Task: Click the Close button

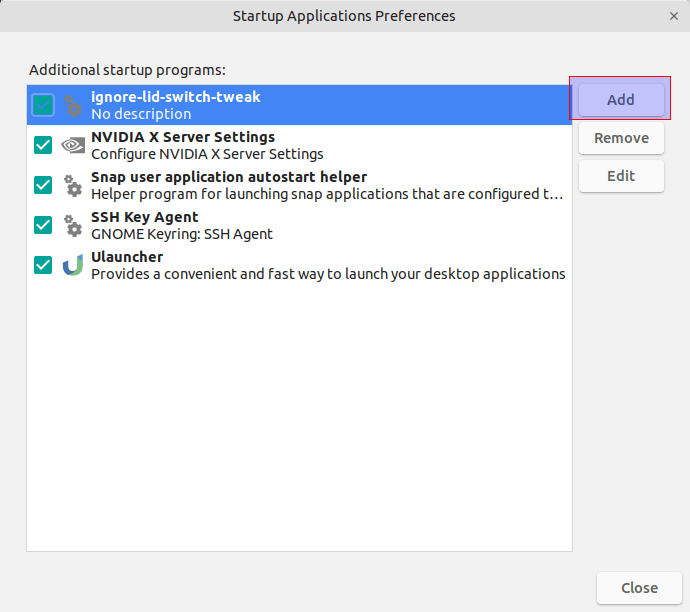Action: [639, 588]
